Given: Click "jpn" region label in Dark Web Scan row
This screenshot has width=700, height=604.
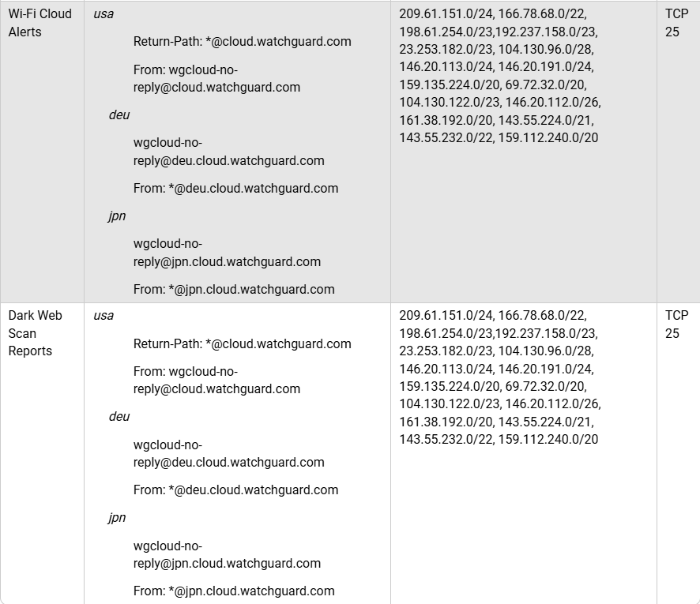Looking at the screenshot, I should point(117,518).
